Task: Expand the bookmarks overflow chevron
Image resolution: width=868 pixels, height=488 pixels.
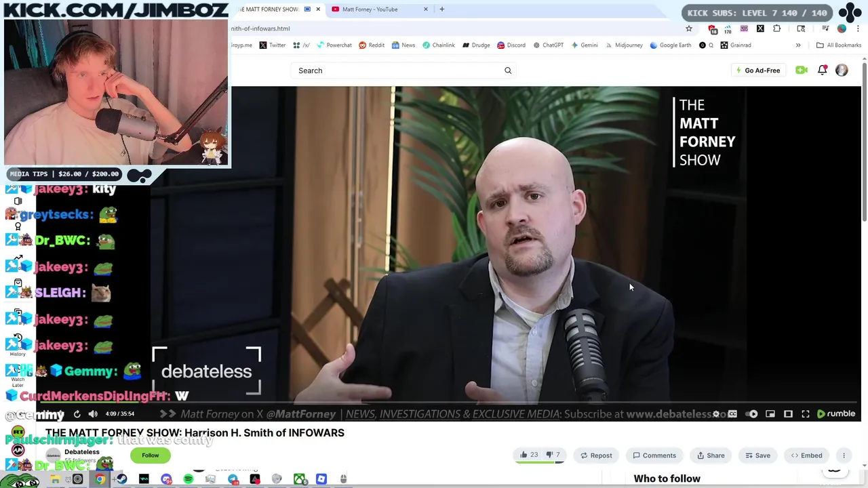Action: [x=798, y=45]
